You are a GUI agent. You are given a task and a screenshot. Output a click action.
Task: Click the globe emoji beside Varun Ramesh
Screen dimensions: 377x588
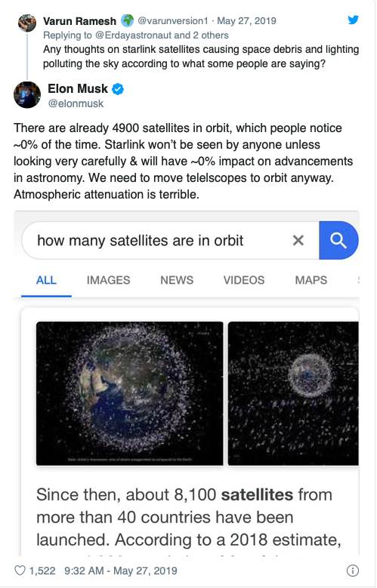(127, 20)
